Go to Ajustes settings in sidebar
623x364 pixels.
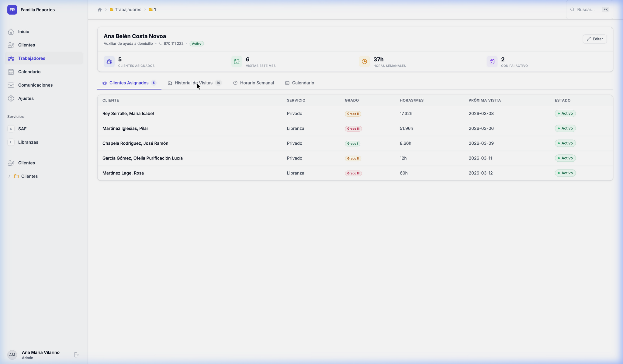[26, 98]
